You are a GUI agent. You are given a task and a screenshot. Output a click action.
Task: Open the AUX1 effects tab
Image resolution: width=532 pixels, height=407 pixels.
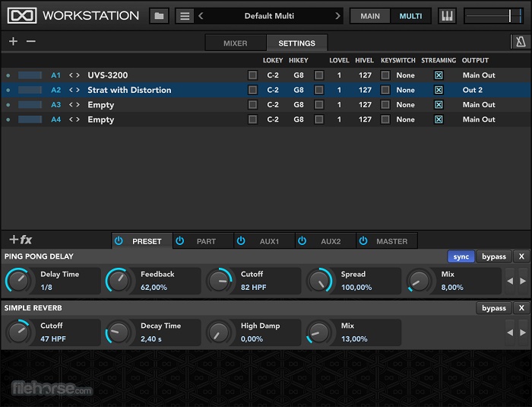point(269,241)
